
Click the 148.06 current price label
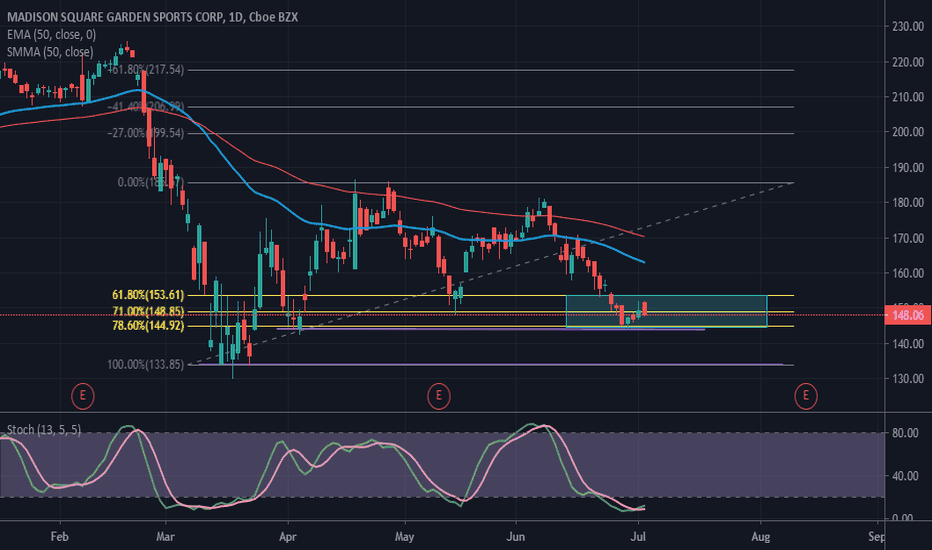click(907, 315)
